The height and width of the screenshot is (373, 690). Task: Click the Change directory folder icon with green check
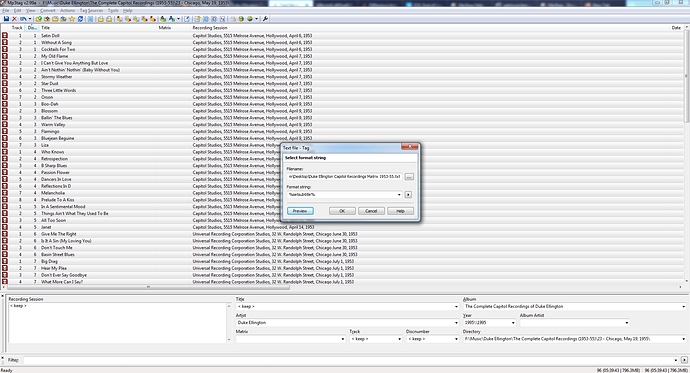coord(39,19)
